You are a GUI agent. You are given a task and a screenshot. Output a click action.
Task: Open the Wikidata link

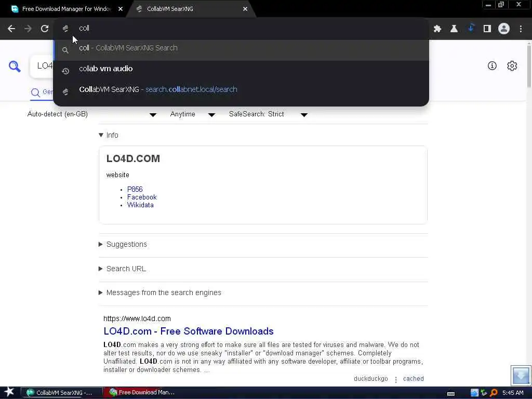pyautogui.click(x=140, y=205)
